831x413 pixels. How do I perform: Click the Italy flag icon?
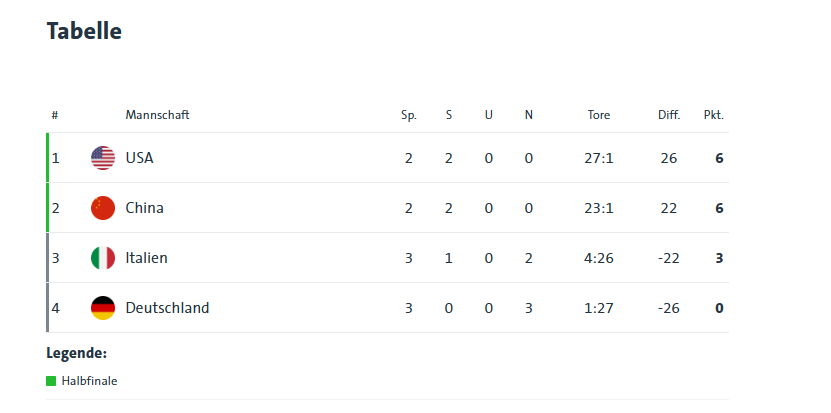point(103,258)
